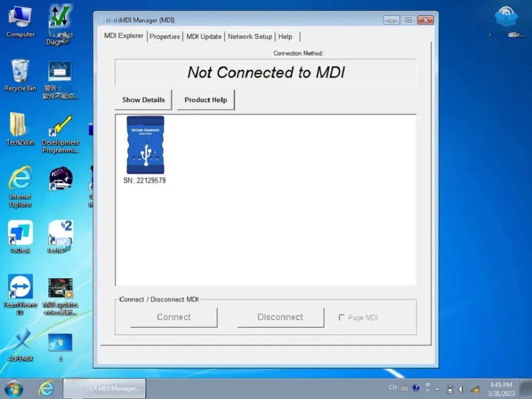Click the Connect button
532x399 pixels.
(174, 317)
